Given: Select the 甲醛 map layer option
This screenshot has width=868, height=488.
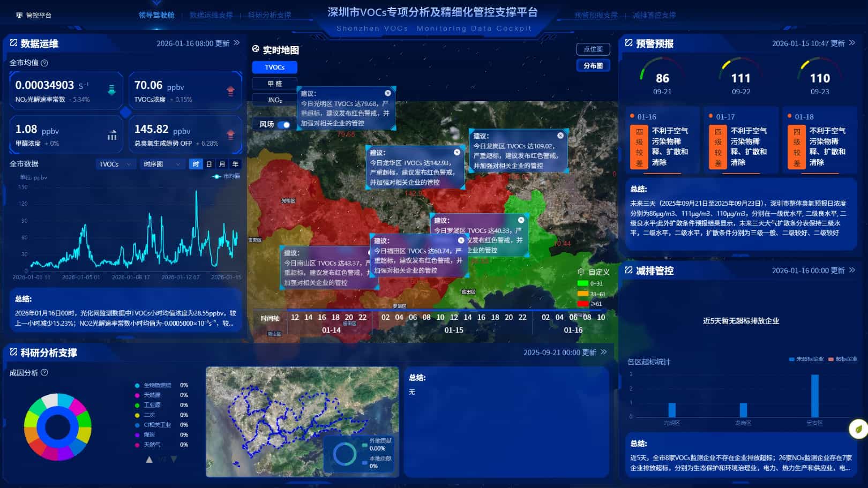Looking at the screenshot, I should click(274, 84).
